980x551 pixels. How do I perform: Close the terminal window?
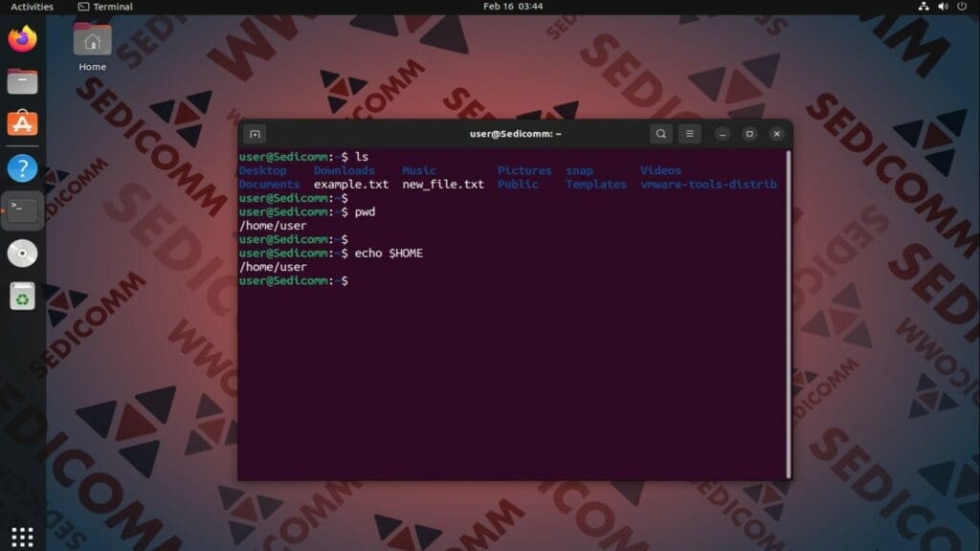[x=777, y=134]
